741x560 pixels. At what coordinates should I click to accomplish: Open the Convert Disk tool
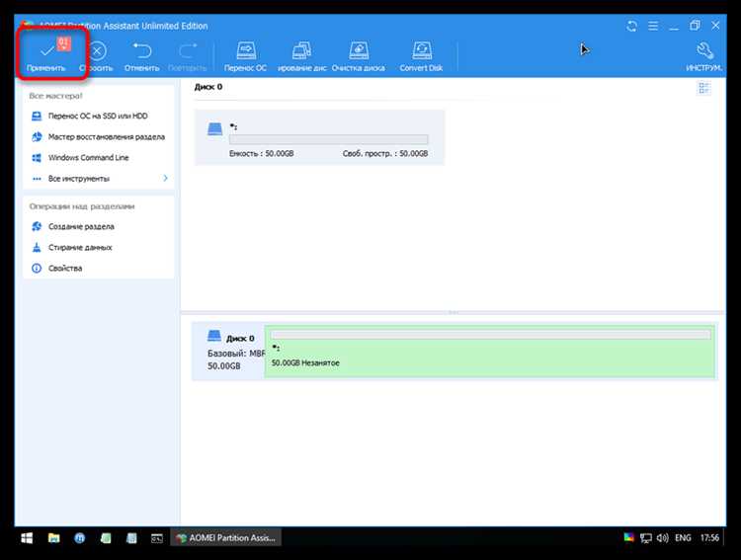421,56
